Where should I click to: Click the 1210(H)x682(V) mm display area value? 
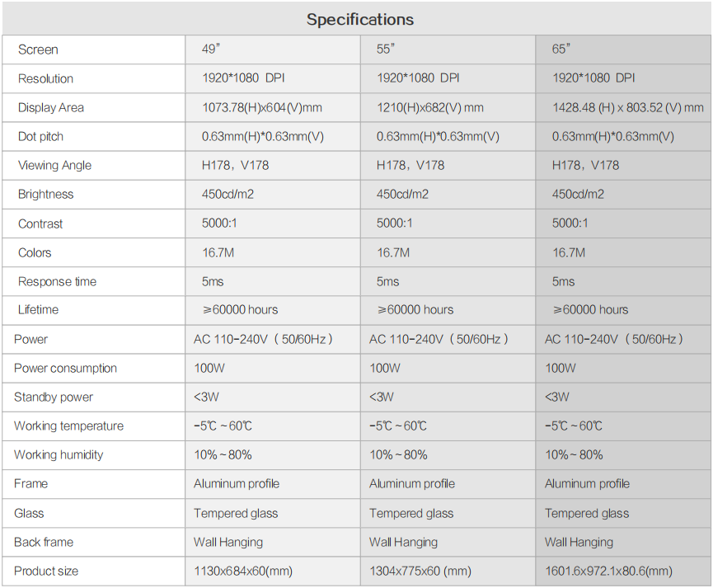tap(430, 107)
